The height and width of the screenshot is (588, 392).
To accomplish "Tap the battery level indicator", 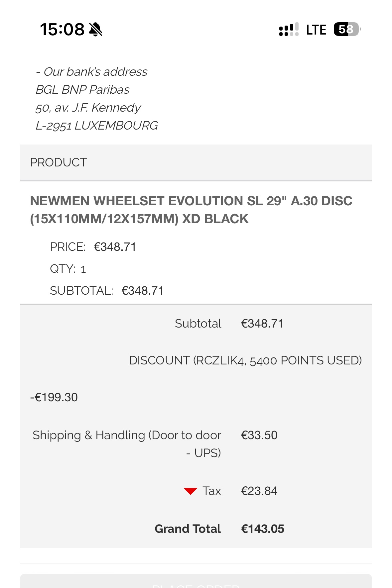I will coord(347,29).
